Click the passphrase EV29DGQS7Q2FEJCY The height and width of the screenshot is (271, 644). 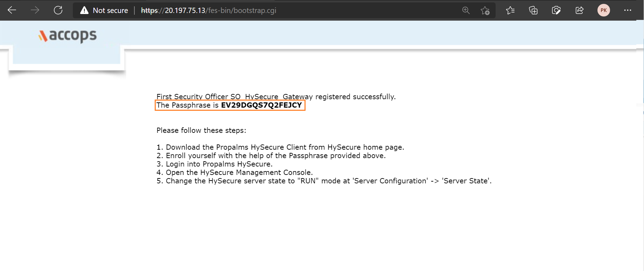tap(261, 105)
